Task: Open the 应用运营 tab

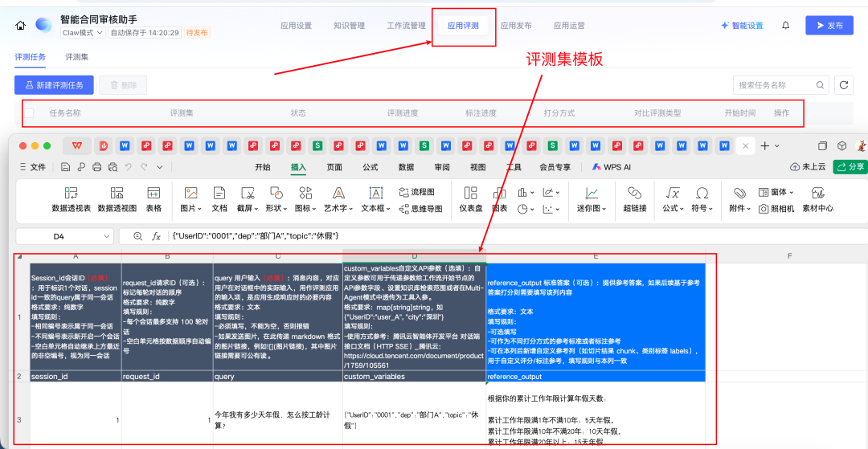Action: [569, 26]
